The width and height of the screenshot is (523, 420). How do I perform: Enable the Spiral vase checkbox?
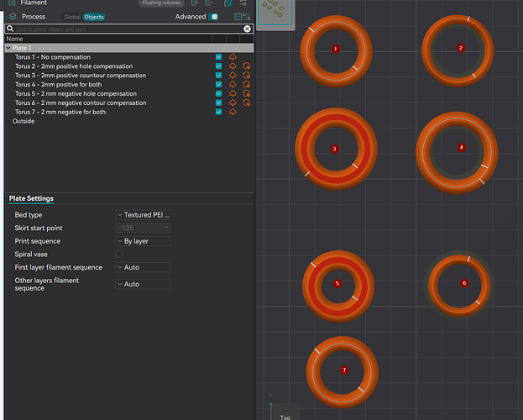(118, 254)
